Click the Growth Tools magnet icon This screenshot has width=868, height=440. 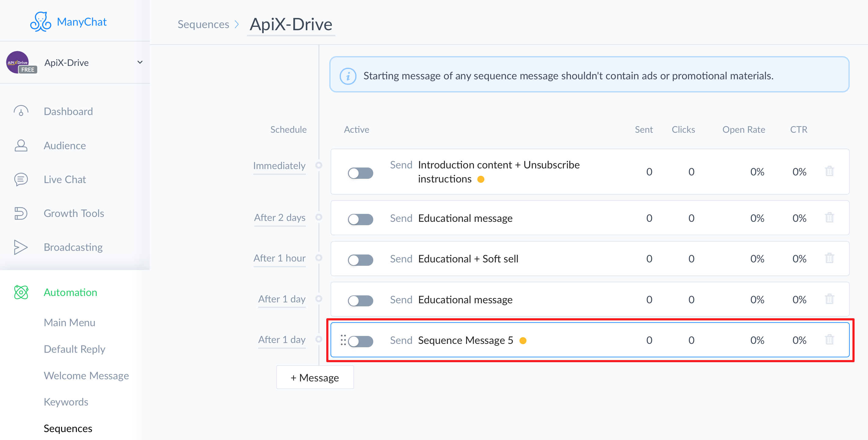[21, 213]
